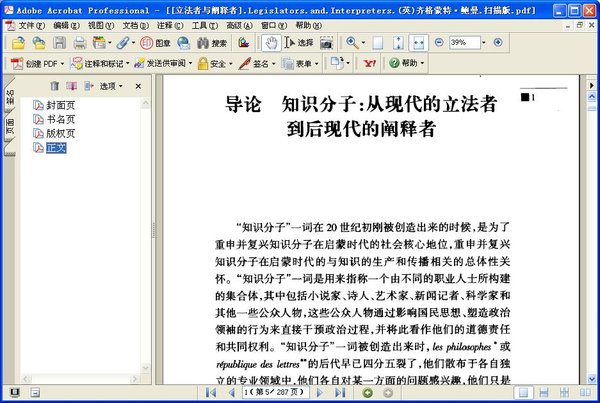Select the 正文 bookmark
600x403 pixels.
tap(56, 148)
